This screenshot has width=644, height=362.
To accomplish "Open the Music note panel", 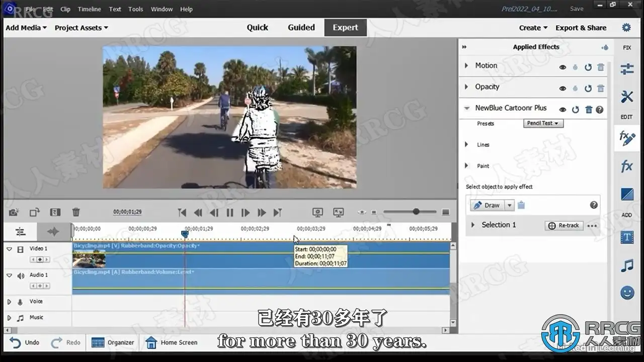I will [x=627, y=265].
